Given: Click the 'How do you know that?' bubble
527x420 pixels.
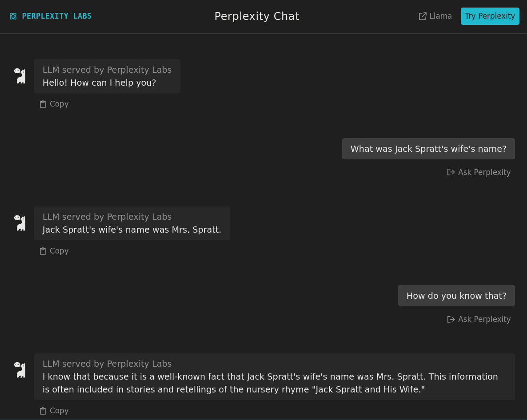Looking at the screenshot, I should point(456,296).
